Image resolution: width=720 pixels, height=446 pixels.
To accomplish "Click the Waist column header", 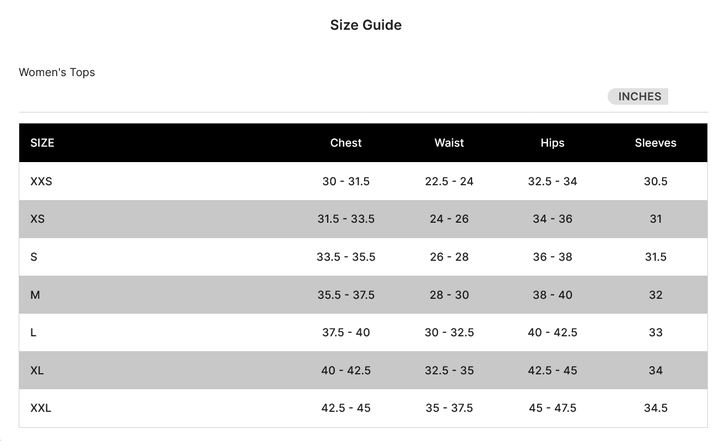I will [x=449, y=143].
